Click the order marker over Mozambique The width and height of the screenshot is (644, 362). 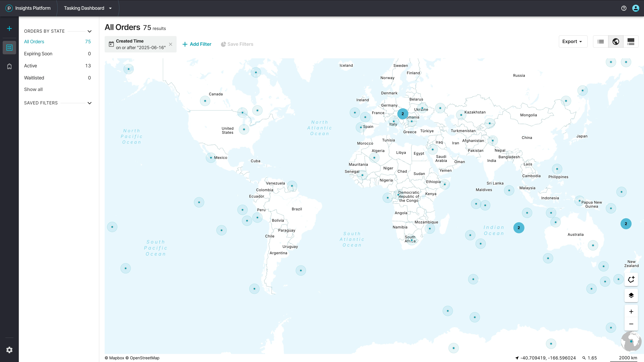[x=430, y=229]
